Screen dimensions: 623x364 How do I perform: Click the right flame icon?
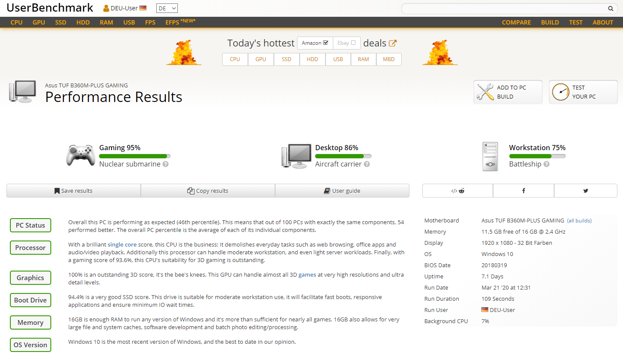[x=440, y=52]
